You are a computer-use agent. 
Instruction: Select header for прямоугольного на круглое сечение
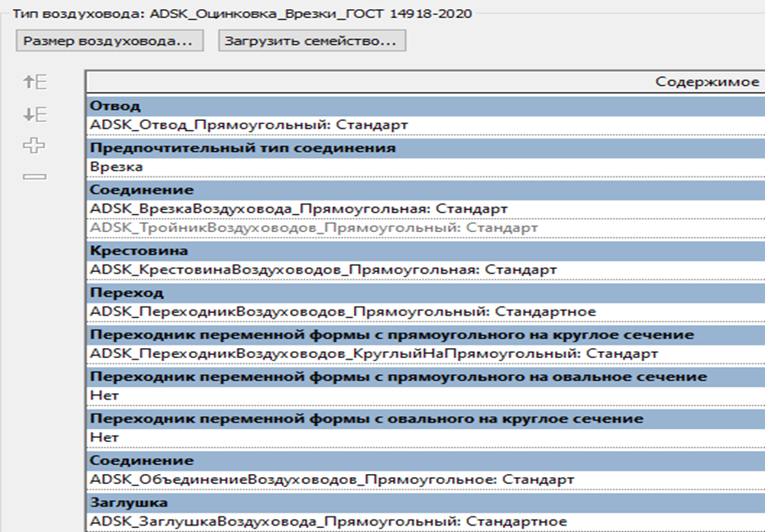click(426, 334)
